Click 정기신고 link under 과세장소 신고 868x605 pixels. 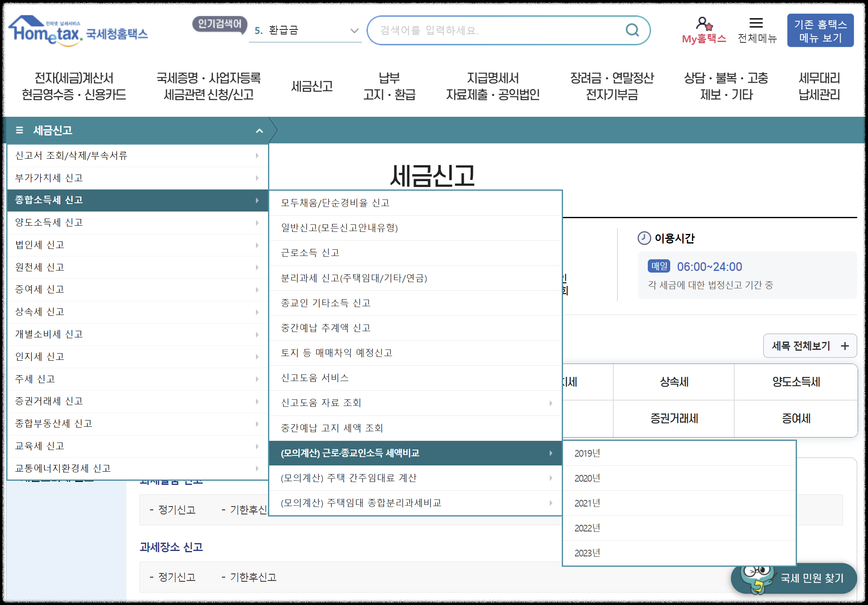[x=177, y=577]
